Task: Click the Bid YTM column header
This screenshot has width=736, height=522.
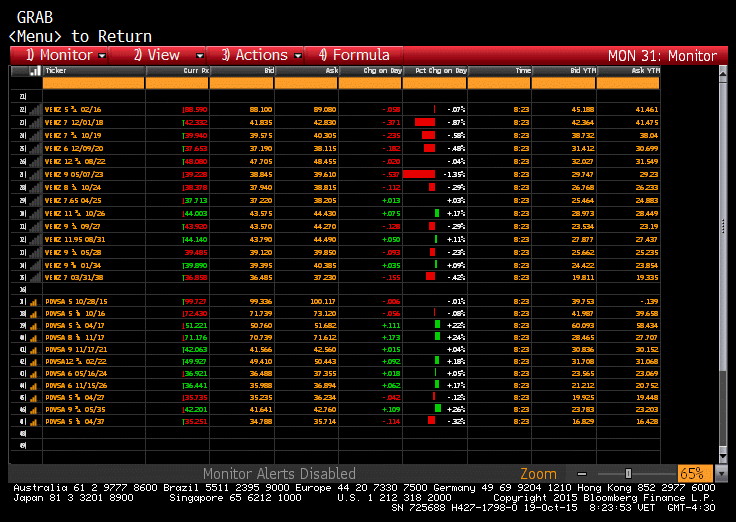Action: pos(564,71)
